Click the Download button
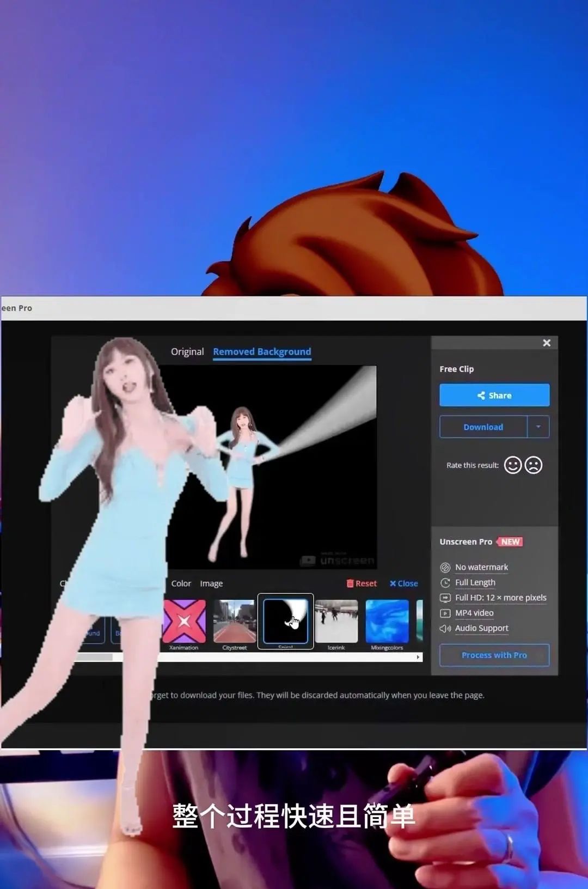 pos(483,427)
